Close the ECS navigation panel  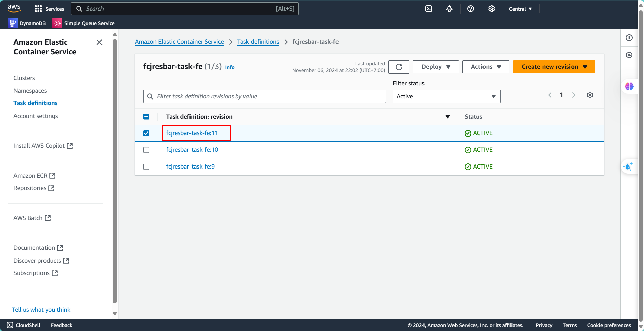99,42
